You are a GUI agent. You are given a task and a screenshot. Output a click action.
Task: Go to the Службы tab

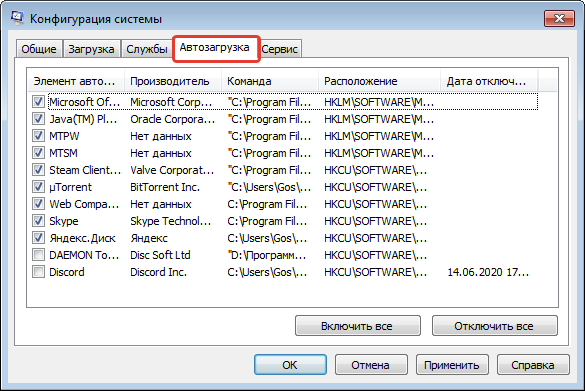pos(147,49)
